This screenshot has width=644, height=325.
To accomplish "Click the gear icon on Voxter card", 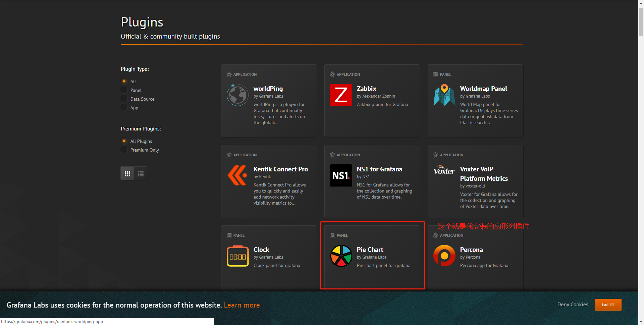I will 436,155.
